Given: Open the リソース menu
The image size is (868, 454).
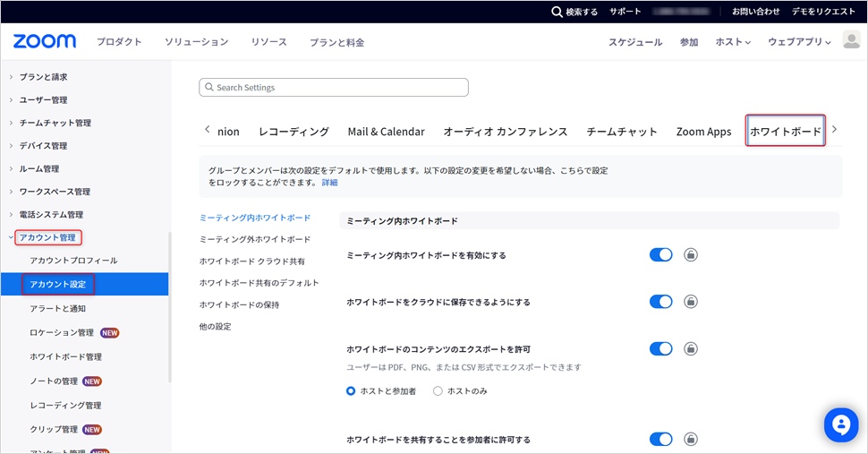Looking at the screenshot, I should coord(268,42).
